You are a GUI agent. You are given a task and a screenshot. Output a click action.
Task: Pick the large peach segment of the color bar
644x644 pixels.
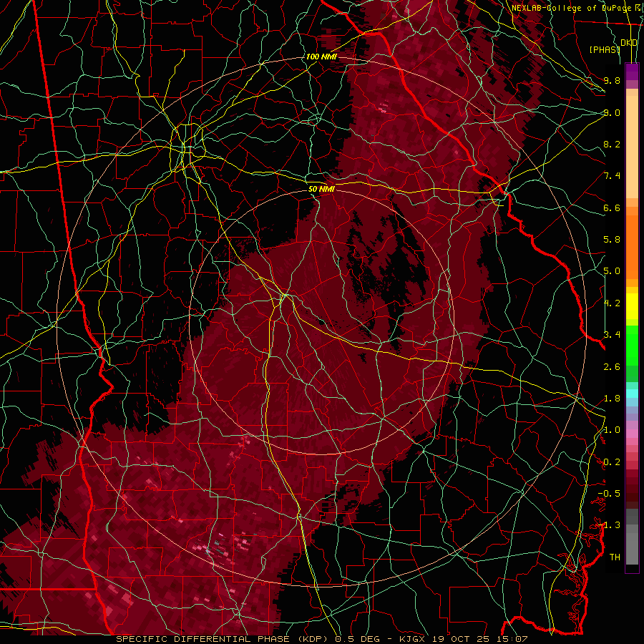point(632,147)
